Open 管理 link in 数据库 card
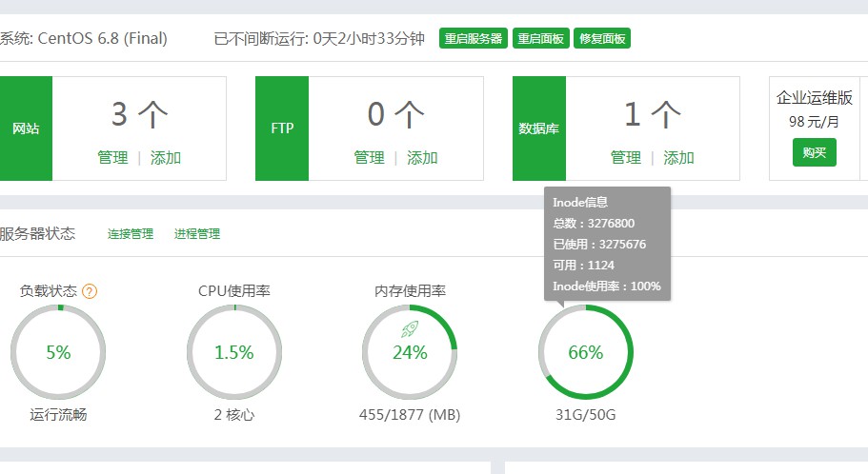Screen dimensions: 868x474 (x=626, y=158)
